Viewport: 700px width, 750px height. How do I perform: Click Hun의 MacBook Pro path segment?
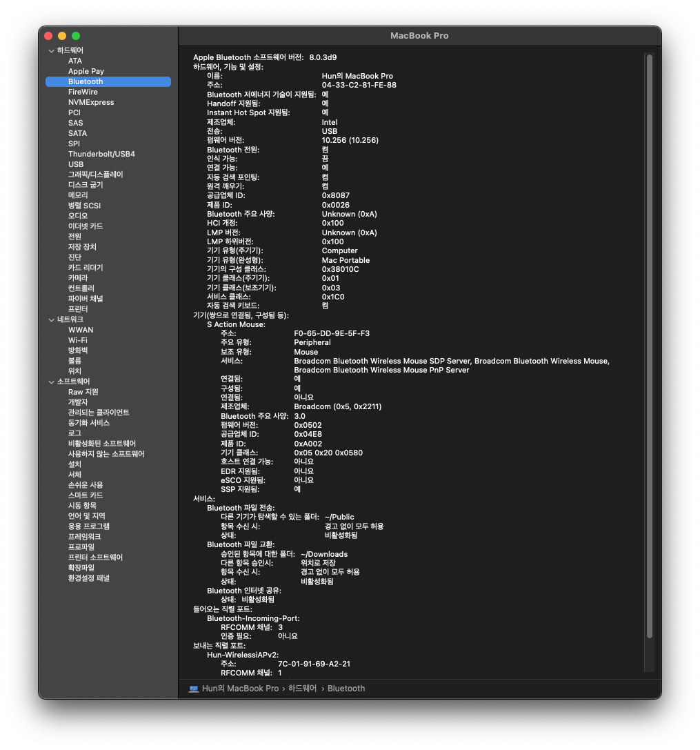click(240, 689)
